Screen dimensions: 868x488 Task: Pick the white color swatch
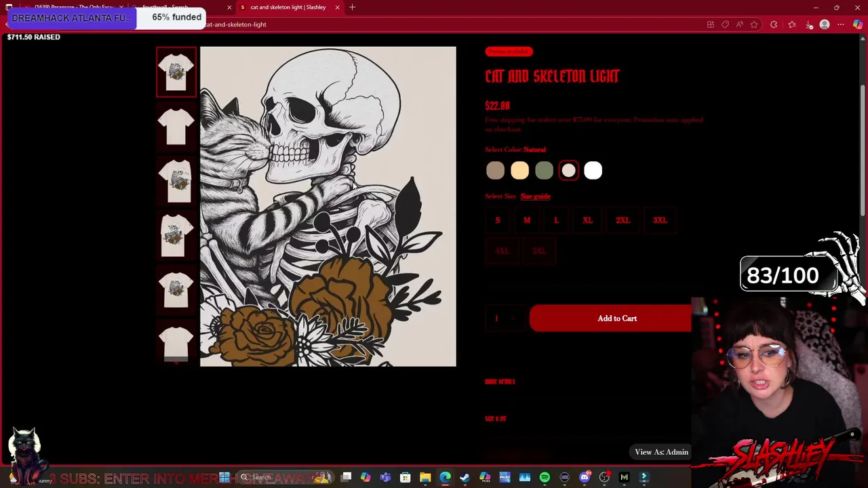pos(593,171)
